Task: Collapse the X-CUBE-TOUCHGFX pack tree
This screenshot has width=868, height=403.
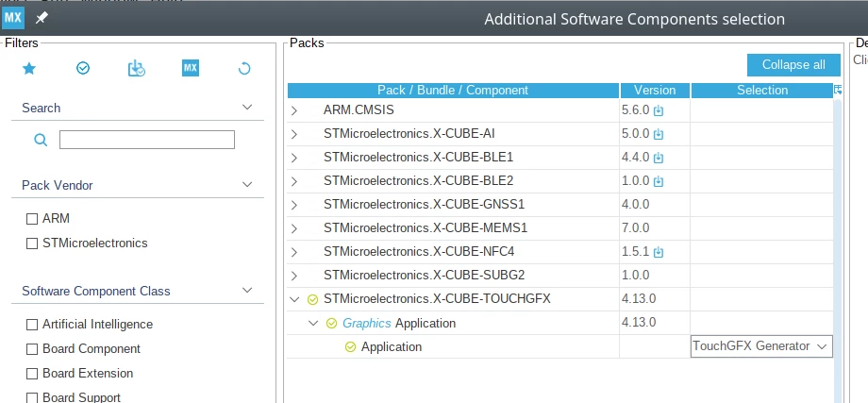Action: point(294,299)
